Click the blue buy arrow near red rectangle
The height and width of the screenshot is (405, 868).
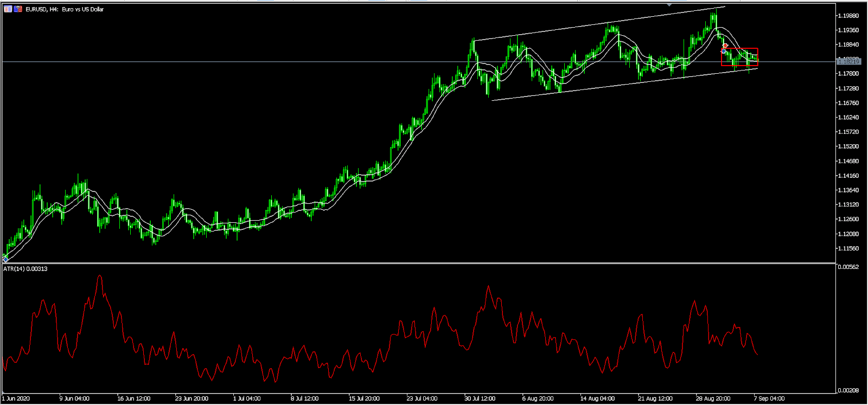pos(724,51)
